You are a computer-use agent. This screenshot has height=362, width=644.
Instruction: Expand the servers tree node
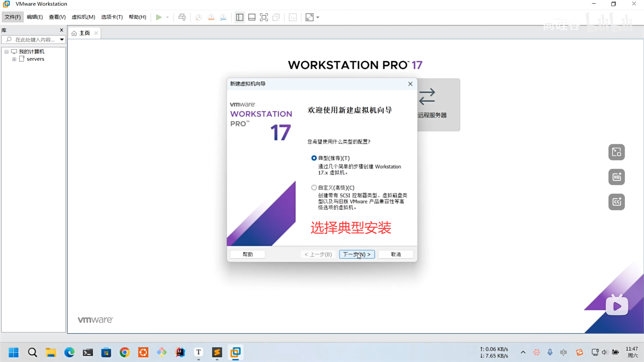[14, 59]
